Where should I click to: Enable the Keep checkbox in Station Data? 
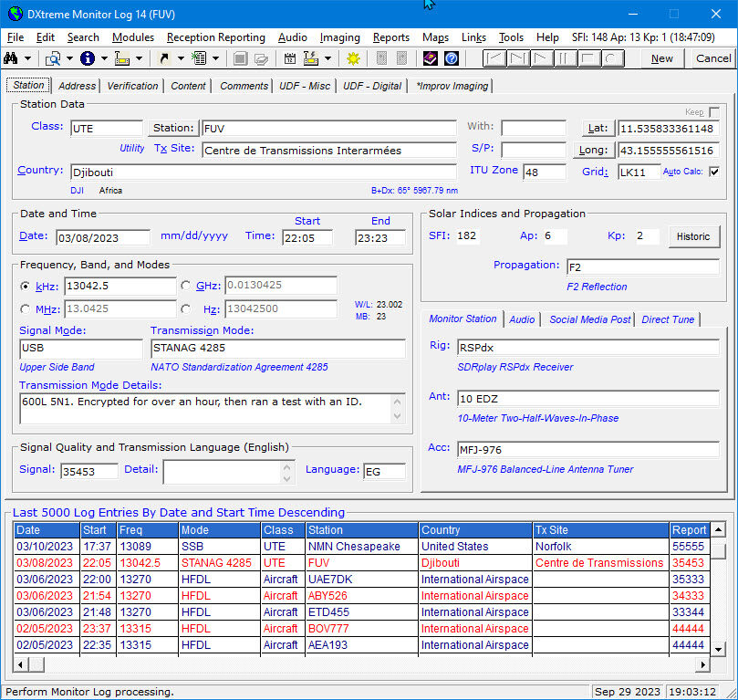tap(714, 112)
